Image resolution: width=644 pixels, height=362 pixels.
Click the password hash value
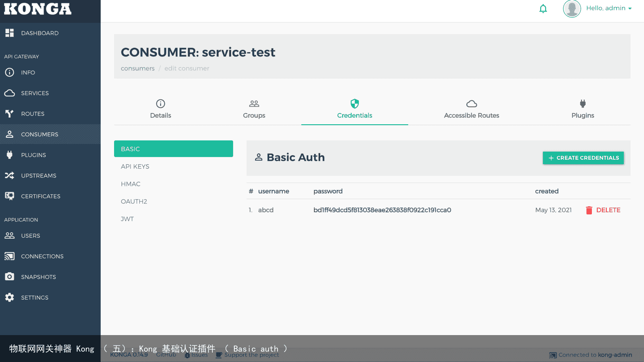point(382,210)
